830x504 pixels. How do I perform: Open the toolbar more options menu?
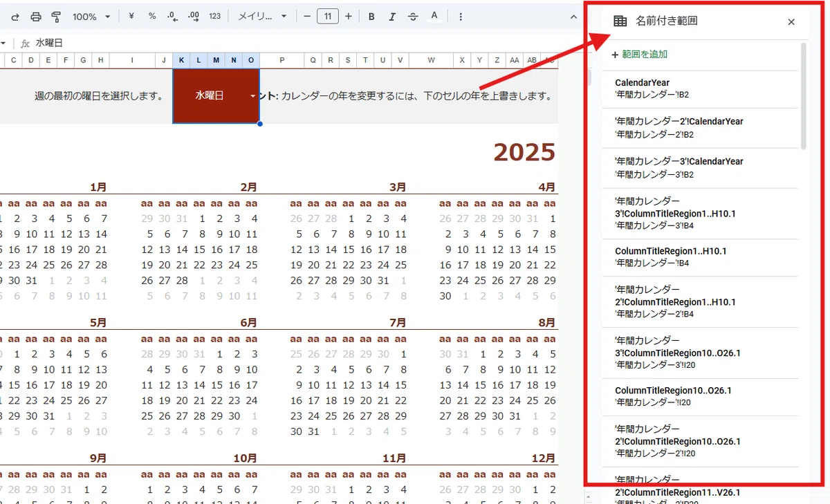pyautogui.click(x=461, y=17)
